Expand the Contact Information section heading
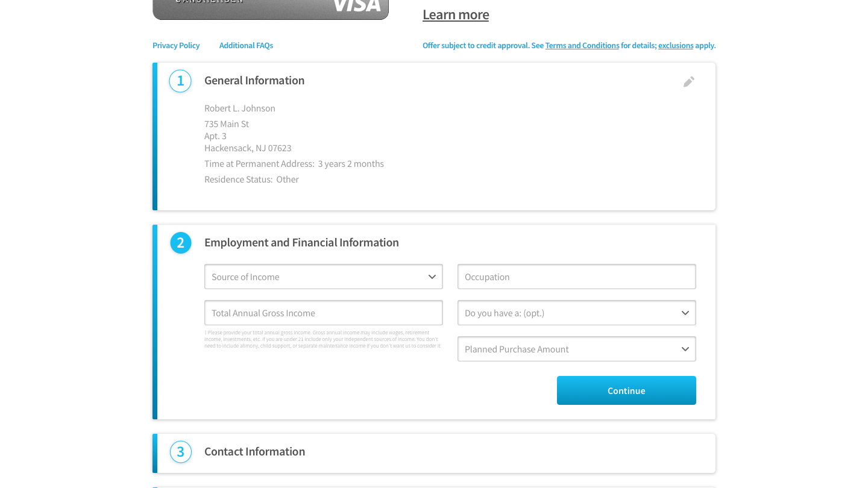Image resolution: width=868 pixels, height=488 pixels. point(254,452)
